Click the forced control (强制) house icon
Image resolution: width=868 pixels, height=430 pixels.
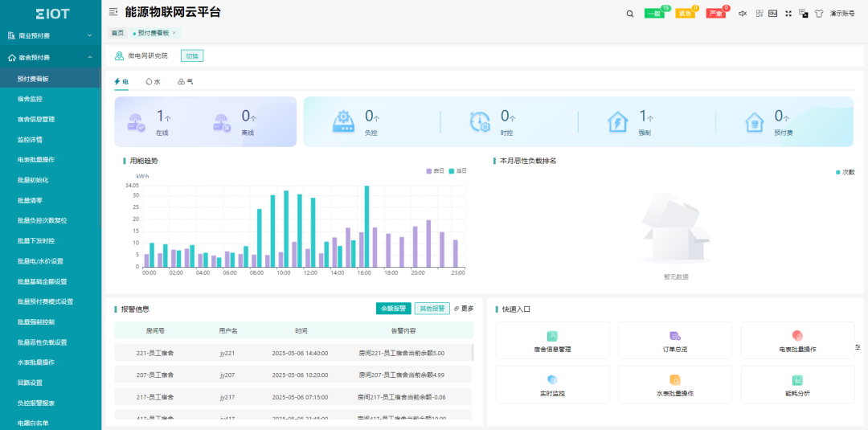[x=617, y=121]
